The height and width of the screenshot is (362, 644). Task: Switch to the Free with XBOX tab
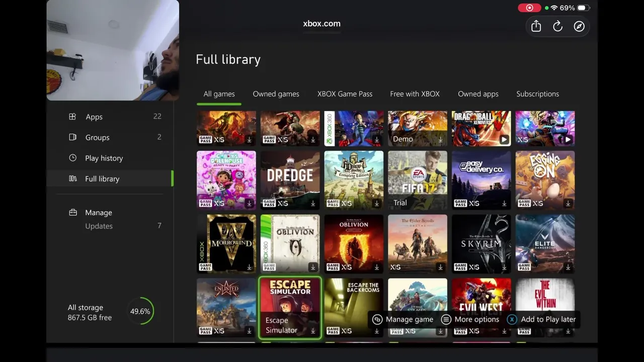pos(415,94)
